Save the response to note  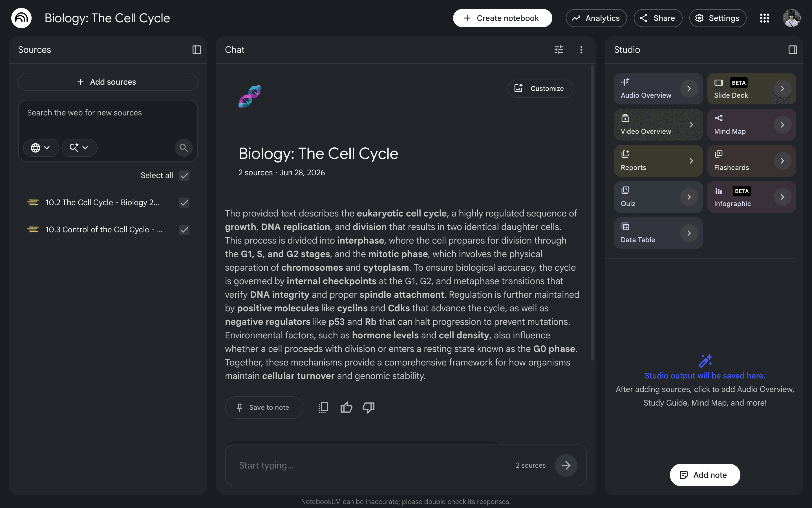click(264, 408)
